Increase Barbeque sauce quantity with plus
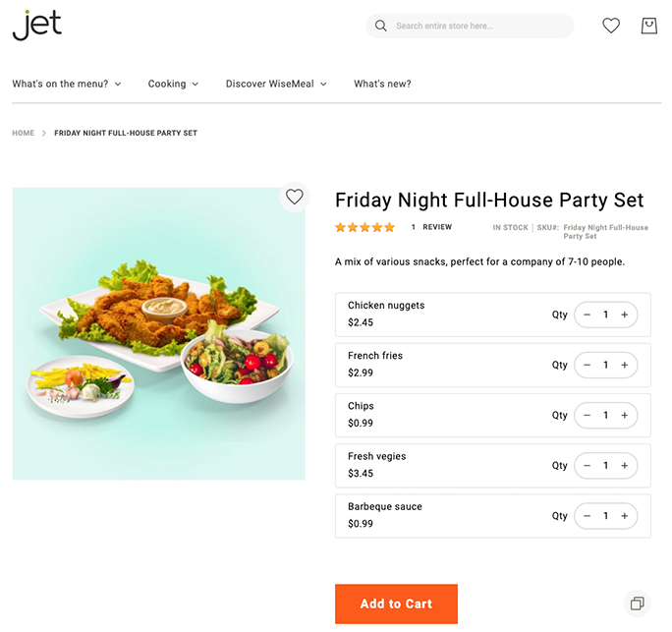This screenshot has width=672, height=632. coord(624,515)
